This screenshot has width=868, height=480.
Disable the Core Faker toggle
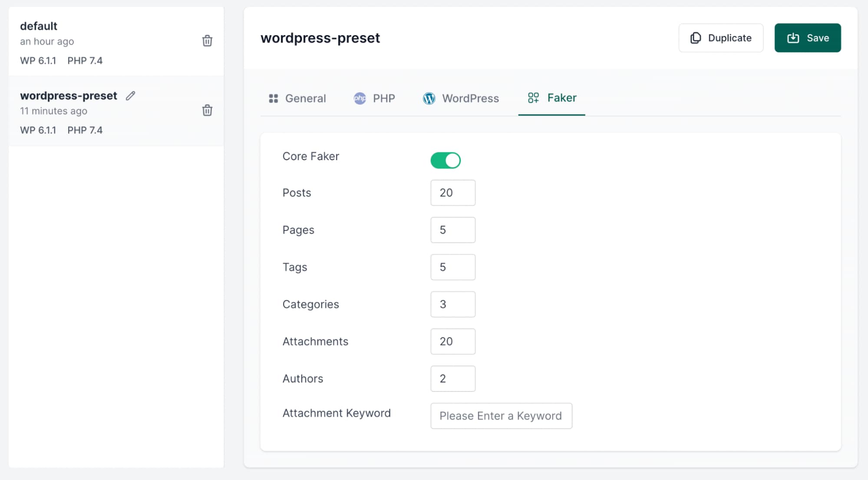[x=446, y=160]
